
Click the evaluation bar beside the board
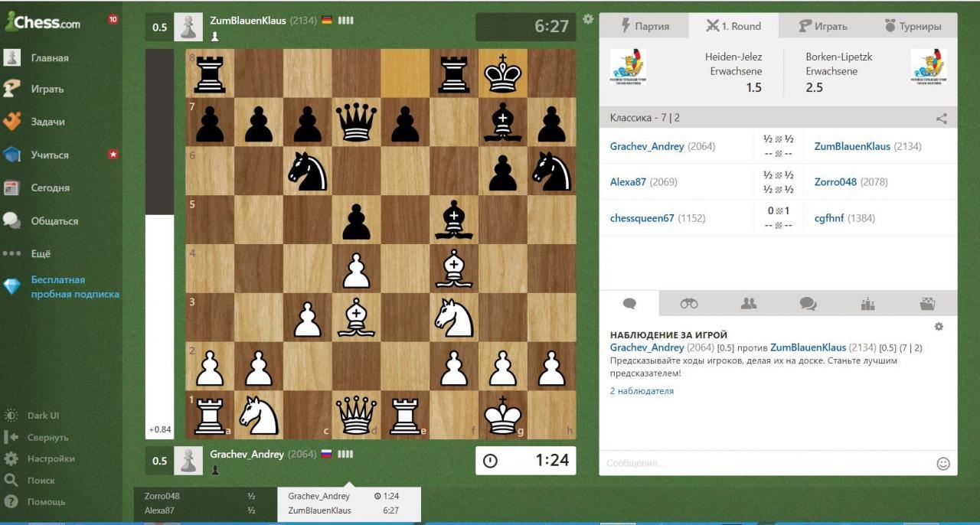pos(159,244)
